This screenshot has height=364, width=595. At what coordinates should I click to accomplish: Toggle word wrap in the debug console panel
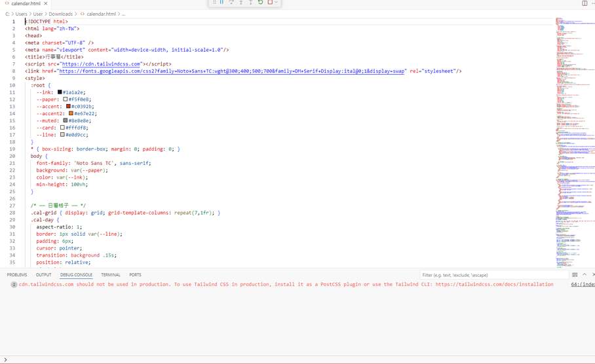coord(575,275)
